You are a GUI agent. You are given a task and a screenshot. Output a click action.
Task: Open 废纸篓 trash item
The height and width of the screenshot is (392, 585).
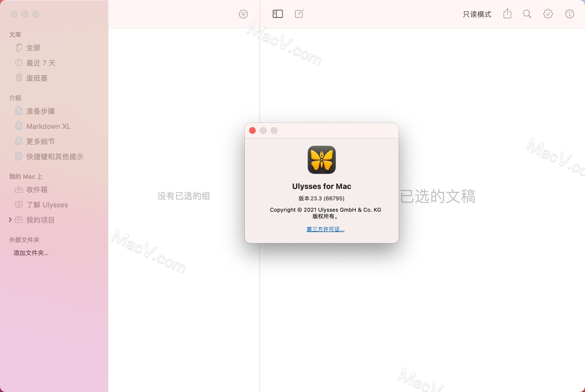coord(37,78)
